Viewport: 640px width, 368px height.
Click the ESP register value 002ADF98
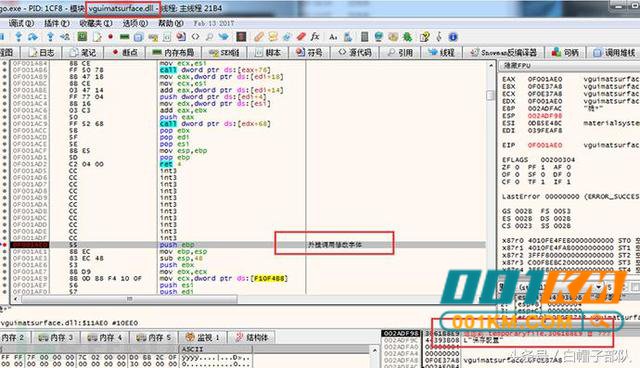pos(545,116)
